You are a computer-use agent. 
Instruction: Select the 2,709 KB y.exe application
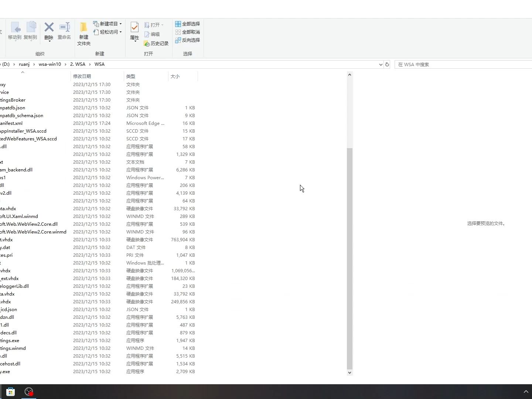tap(98, 372)
